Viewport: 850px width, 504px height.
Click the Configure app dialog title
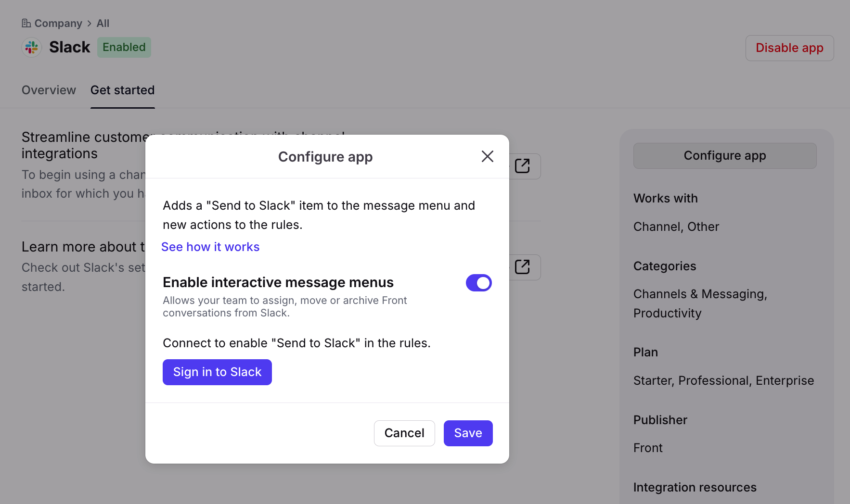325,157
